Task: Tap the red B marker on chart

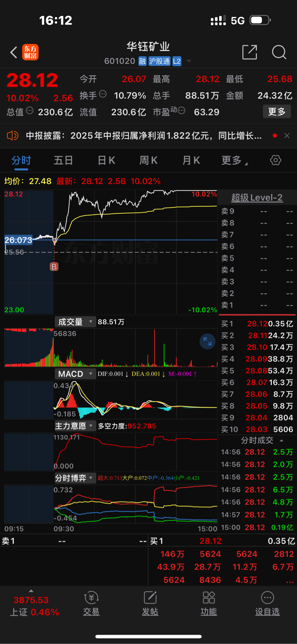Action: point(54,266)
